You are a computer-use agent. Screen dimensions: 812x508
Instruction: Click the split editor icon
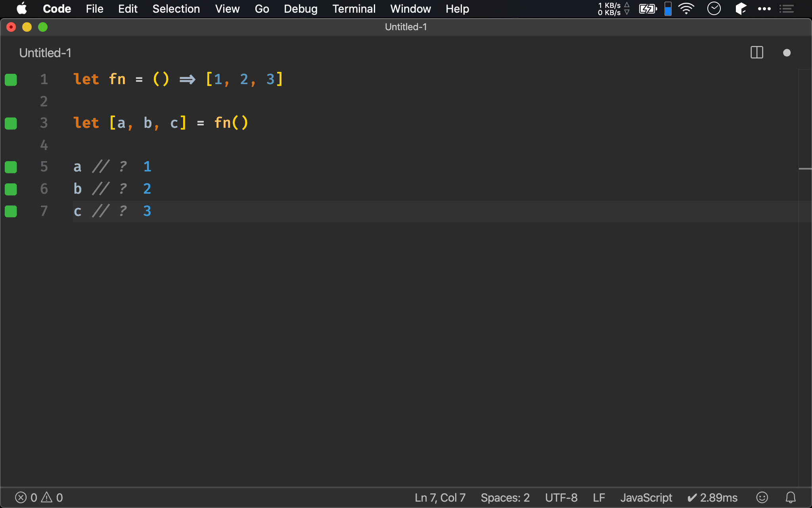756,52
